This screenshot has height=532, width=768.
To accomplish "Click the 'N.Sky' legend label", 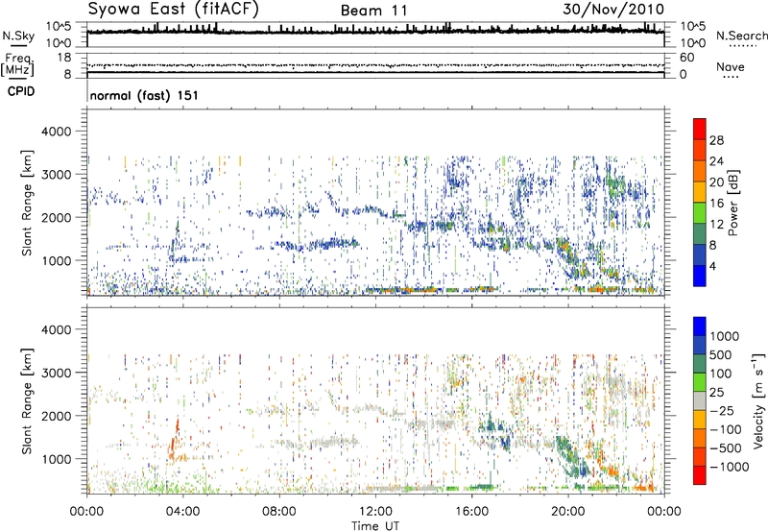I will point(18,36).
